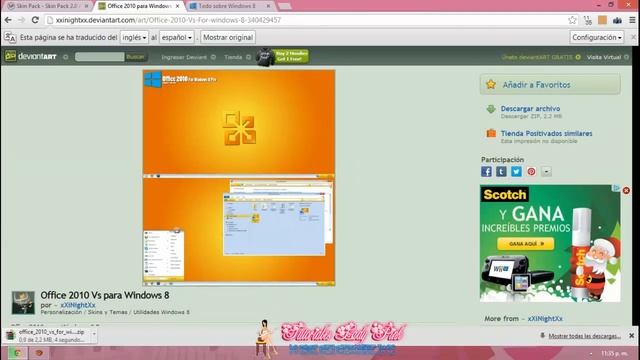The width and height of the screenshot is (640, 360).
Task: Open a new browser tab
Action: (284, 6)
